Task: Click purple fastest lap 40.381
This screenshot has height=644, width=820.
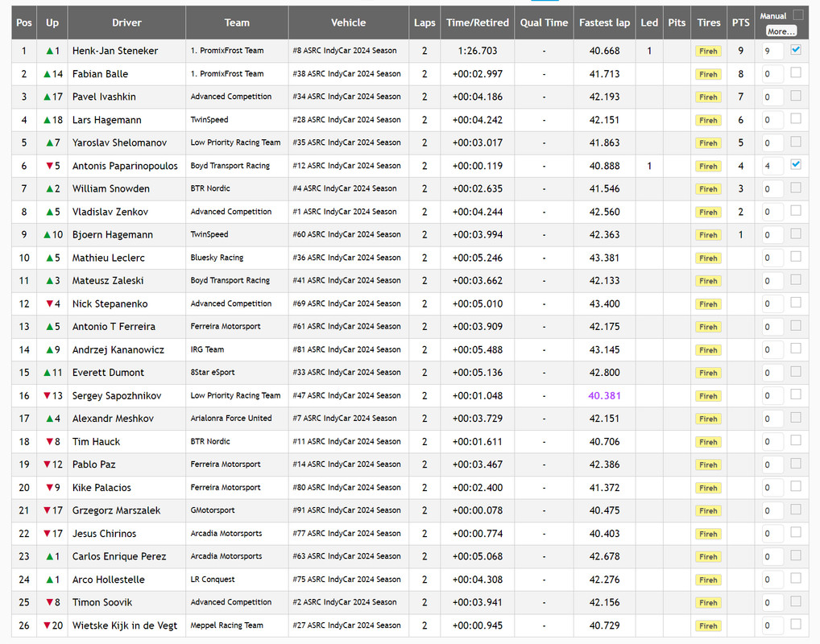Action: 605,396
